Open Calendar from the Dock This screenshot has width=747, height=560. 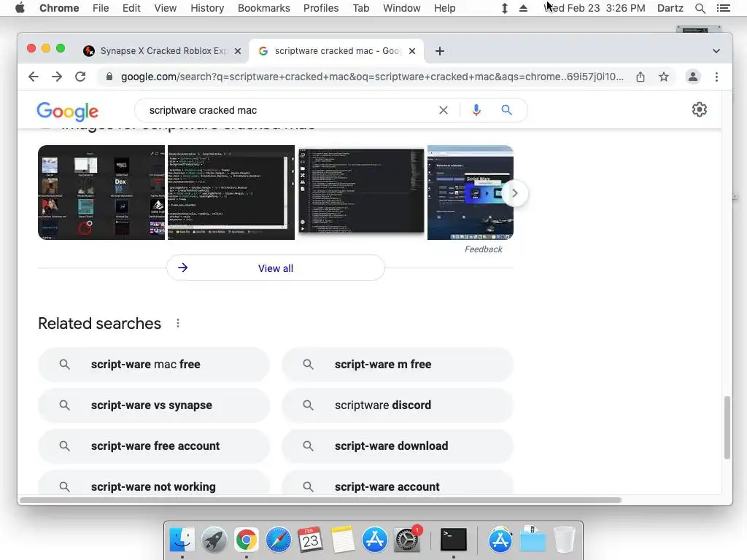[310, 540]
